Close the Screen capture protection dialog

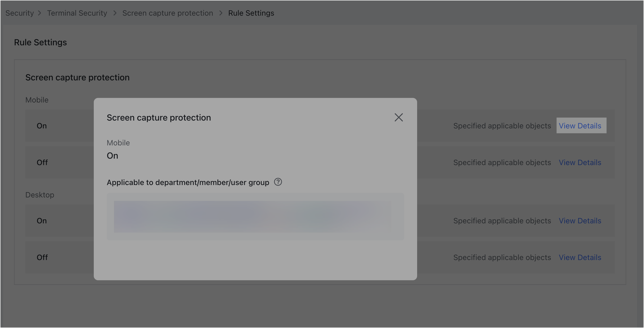(399, 117)
